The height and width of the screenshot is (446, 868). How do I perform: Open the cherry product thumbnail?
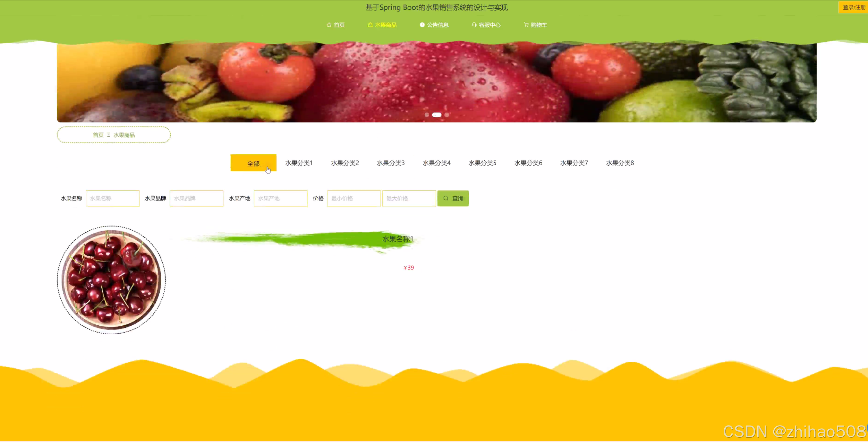click(x=111, y=280)
